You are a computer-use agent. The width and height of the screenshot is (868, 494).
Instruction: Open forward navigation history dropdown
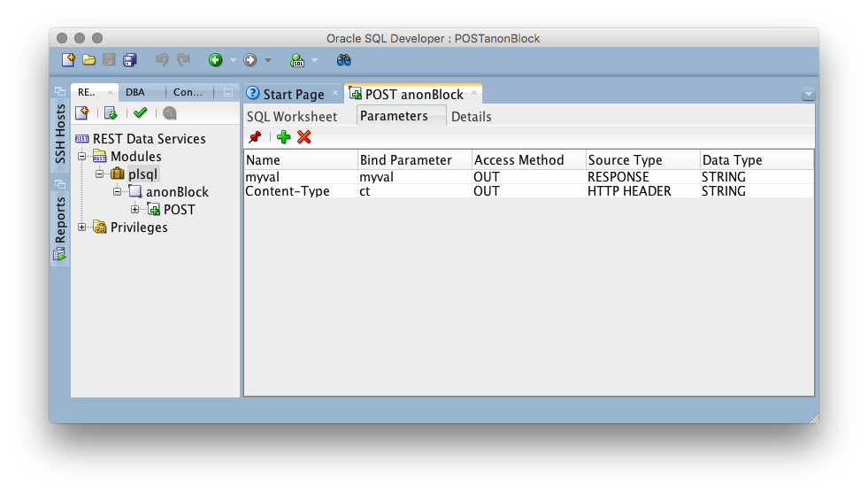268,60
